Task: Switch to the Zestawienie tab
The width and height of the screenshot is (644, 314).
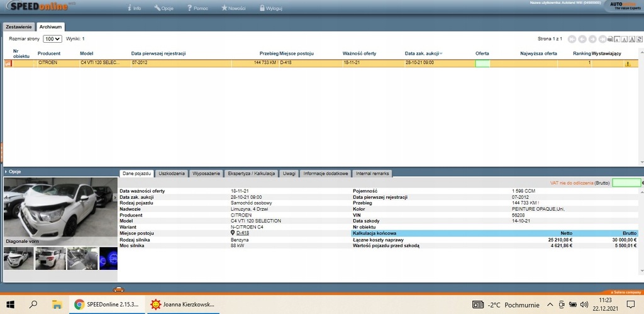Action: click(19, 27)
